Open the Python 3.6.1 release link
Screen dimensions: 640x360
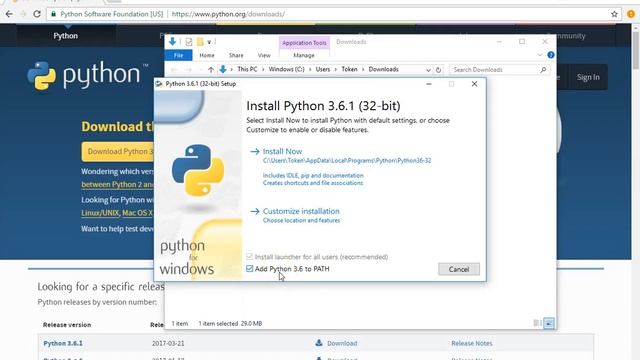click(63, 343)
